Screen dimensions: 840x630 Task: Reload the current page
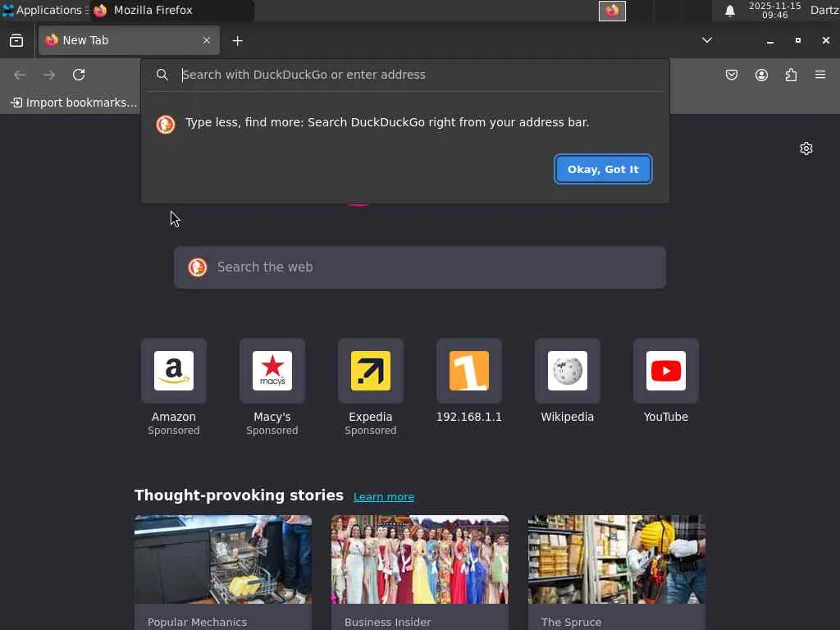coord(79,75)
